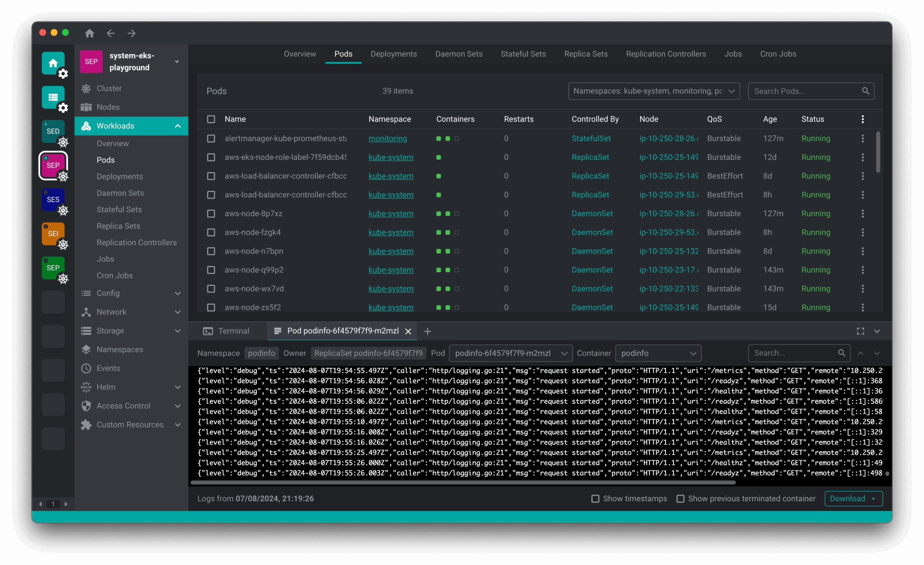This screenshot has width=924, height=565.
Task: Check Show previous terminated container
Action: (680, 498)
